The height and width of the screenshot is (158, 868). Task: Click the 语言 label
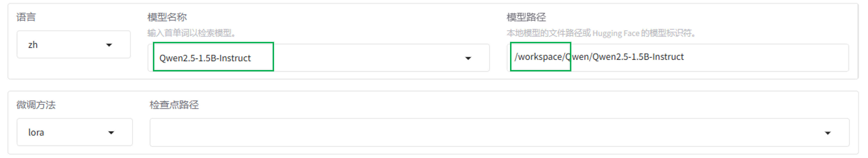pos(26,17)
